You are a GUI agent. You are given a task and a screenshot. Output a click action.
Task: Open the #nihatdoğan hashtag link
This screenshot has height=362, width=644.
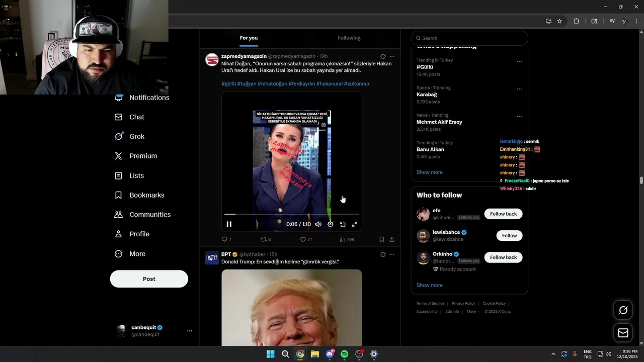[x=272, y=83]
